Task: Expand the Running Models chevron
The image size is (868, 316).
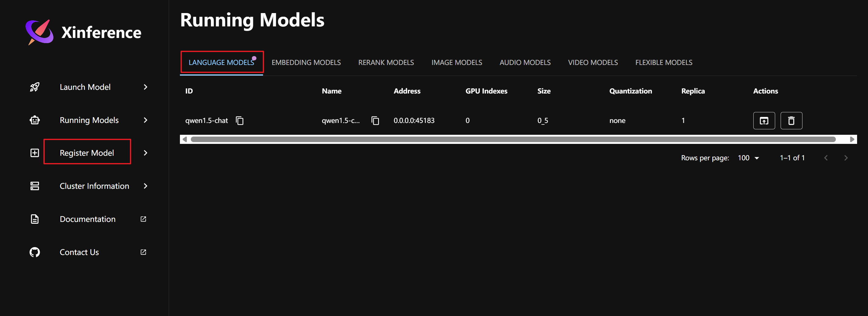Action: [146, 120]
